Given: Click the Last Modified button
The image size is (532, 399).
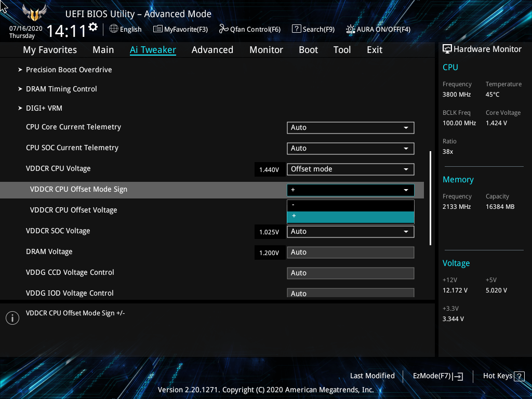Looking at the screenshot, I should [x=372, y=376].
